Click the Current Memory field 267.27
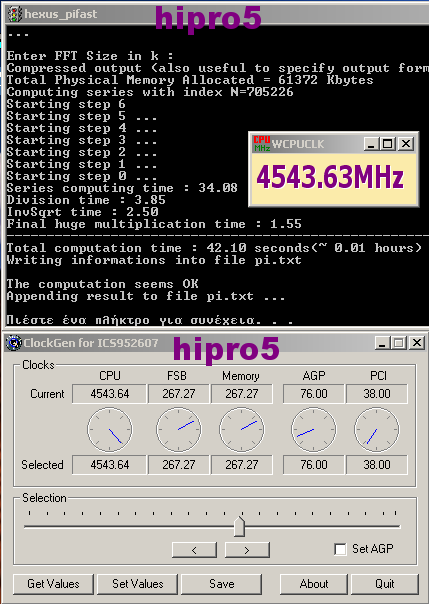429x604 pixels. tap(242, 394)
